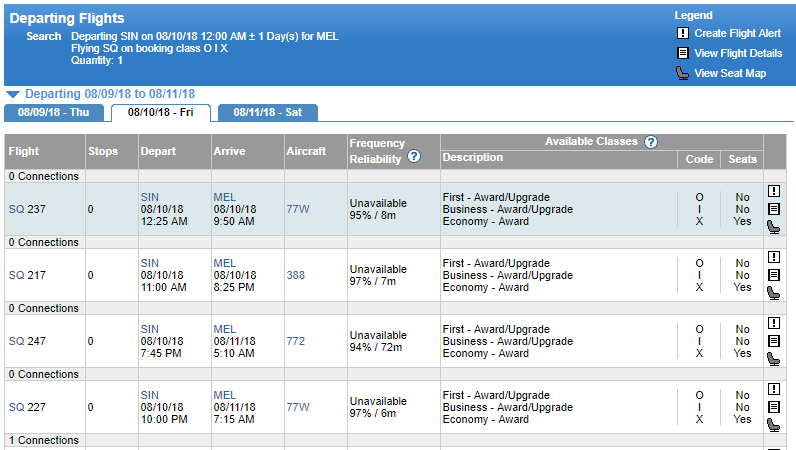Switch to 08/09/18 - Thu tab

click(x=54, y=112)
